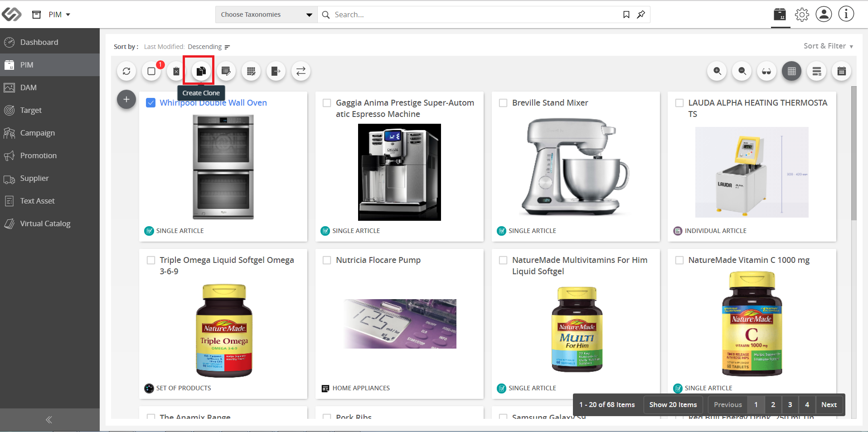Open Text Asset in sidebar
868x432 pixels.
(50, 201)
